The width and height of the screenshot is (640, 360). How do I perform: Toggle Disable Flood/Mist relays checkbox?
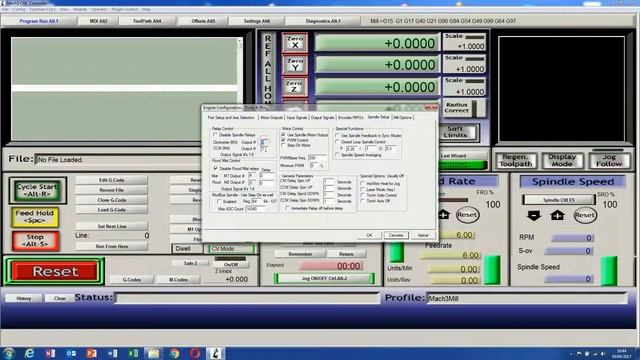tap(216, 168)
